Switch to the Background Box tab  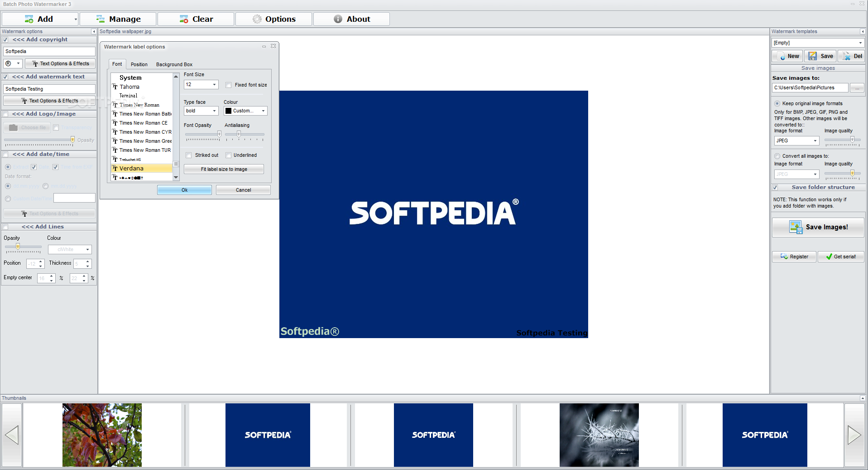point(174,65)
